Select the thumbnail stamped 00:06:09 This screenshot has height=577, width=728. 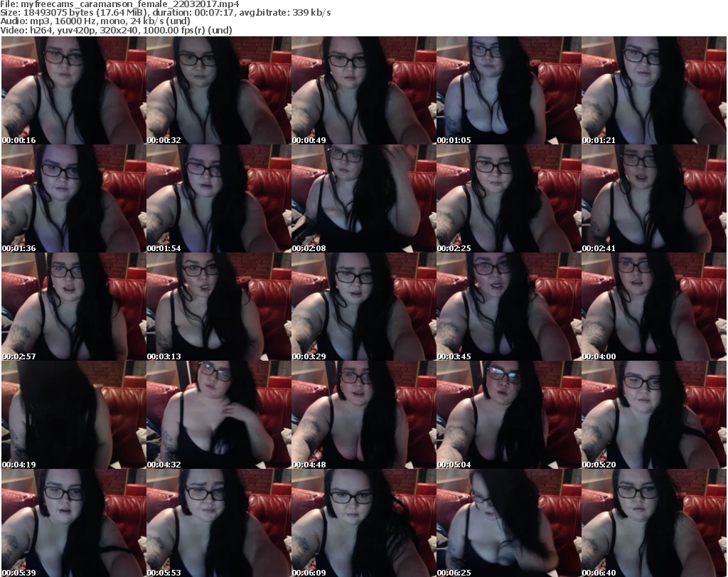coord(363,523)
